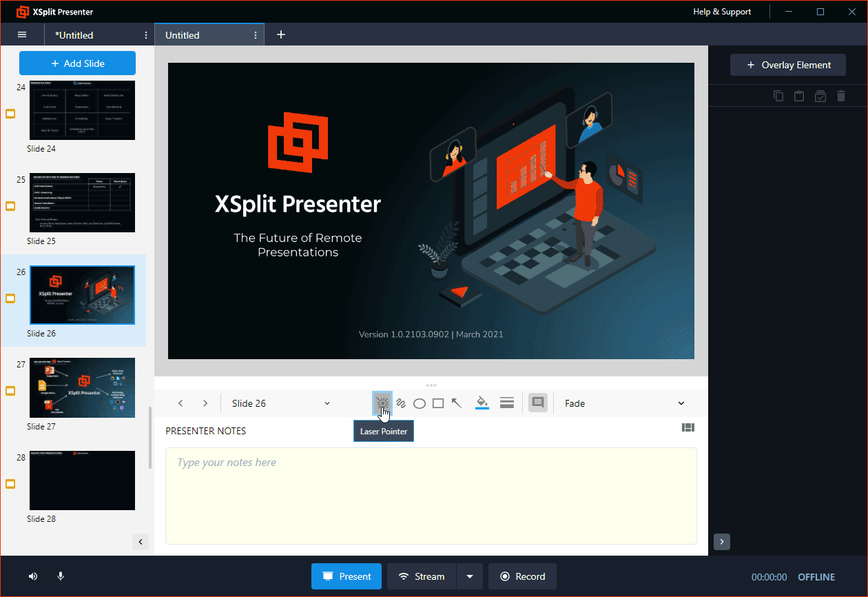Select the rectangle shape tool
The width and height of the screenshot is (868, 597).
pyautogui.click(x=438, y=403)
